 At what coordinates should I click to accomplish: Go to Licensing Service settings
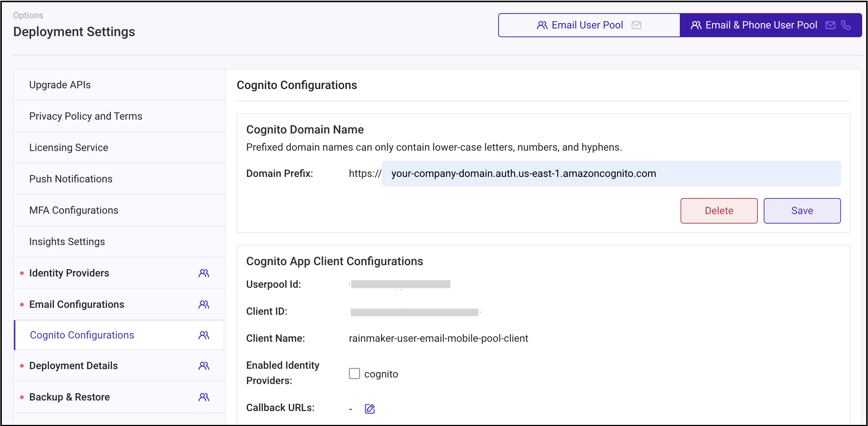click(x=69, y=148)
